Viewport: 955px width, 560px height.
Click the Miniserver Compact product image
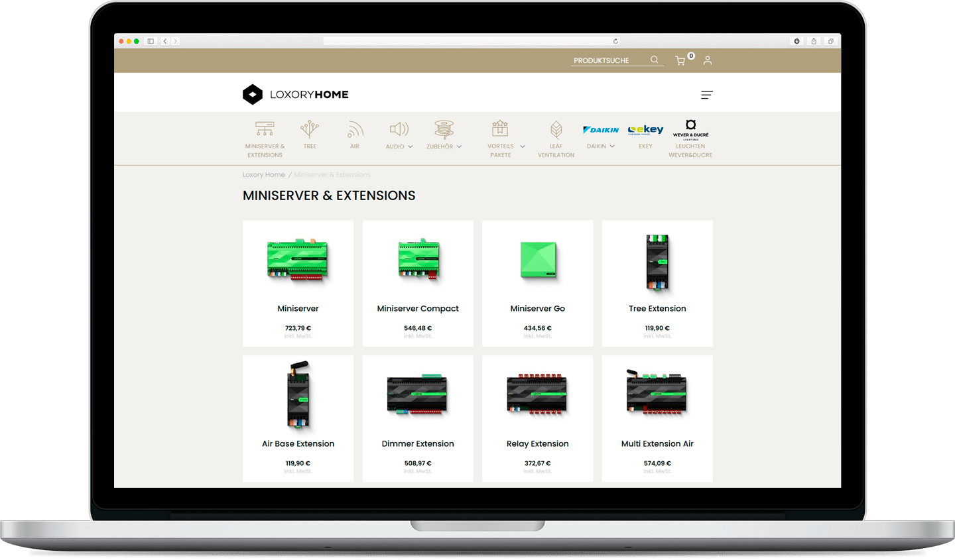[418, 260]
